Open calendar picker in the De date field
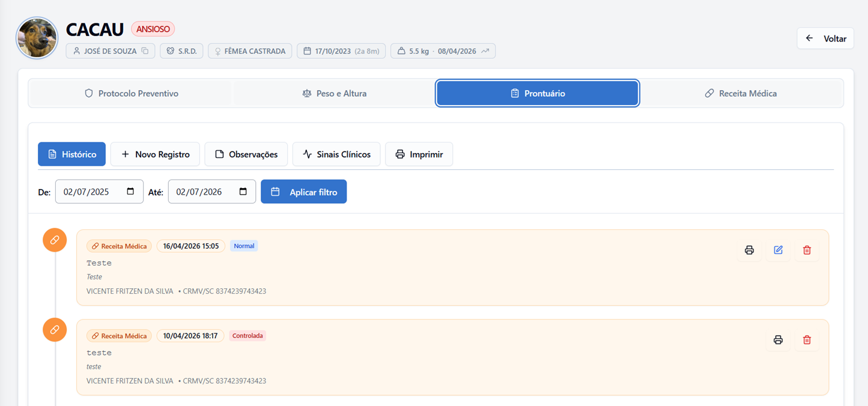868x406 pixels. pyautogui.click(x=130, y=192)
